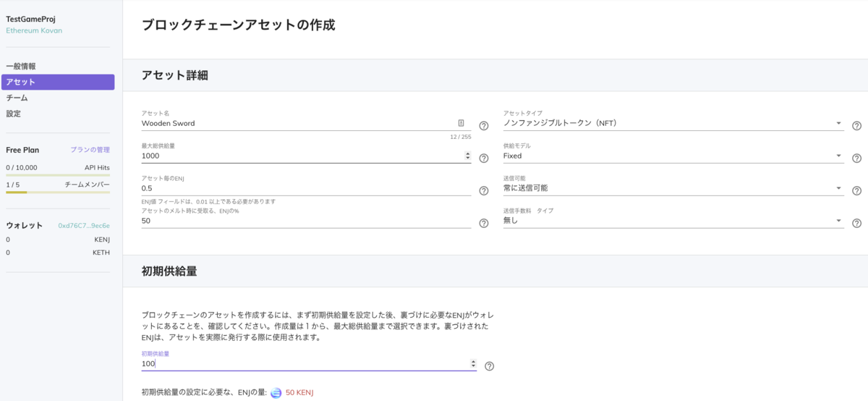This screenshot has height=401, width=868.
Task: Click the ウォレット label
Action: click(x=25, y=225)
